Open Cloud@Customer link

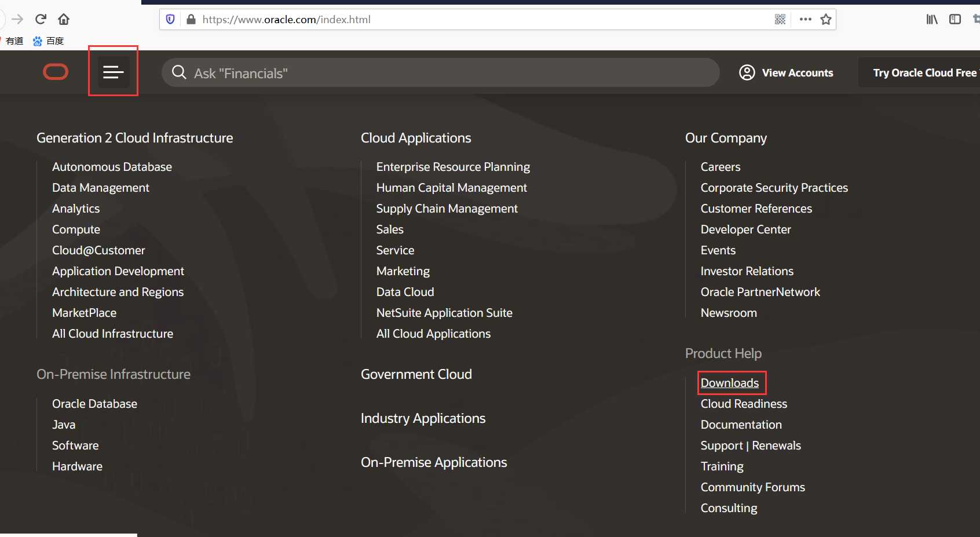tap(98, 250)
